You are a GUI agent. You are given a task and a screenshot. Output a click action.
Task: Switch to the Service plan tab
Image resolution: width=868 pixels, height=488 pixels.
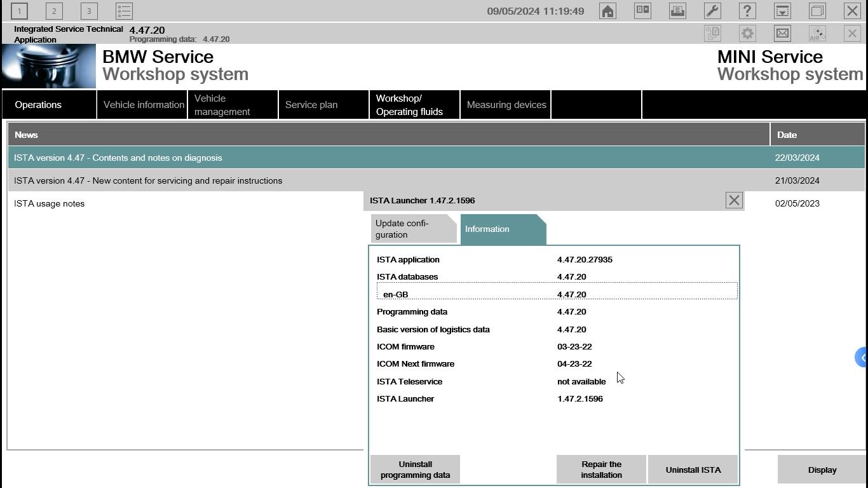[x=324, y=105]
